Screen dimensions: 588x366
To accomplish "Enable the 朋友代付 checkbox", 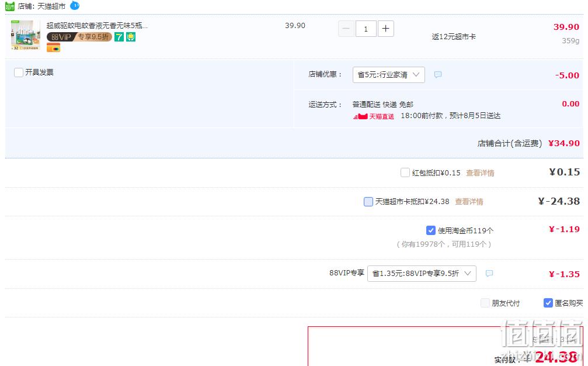I will pyautogui.click(x=485, y=303).
